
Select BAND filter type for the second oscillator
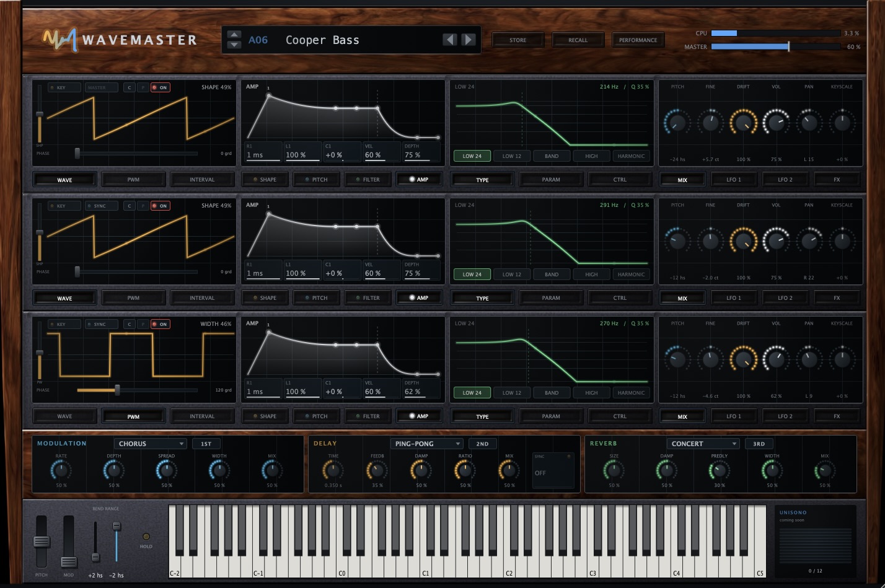tap(552, 274)
